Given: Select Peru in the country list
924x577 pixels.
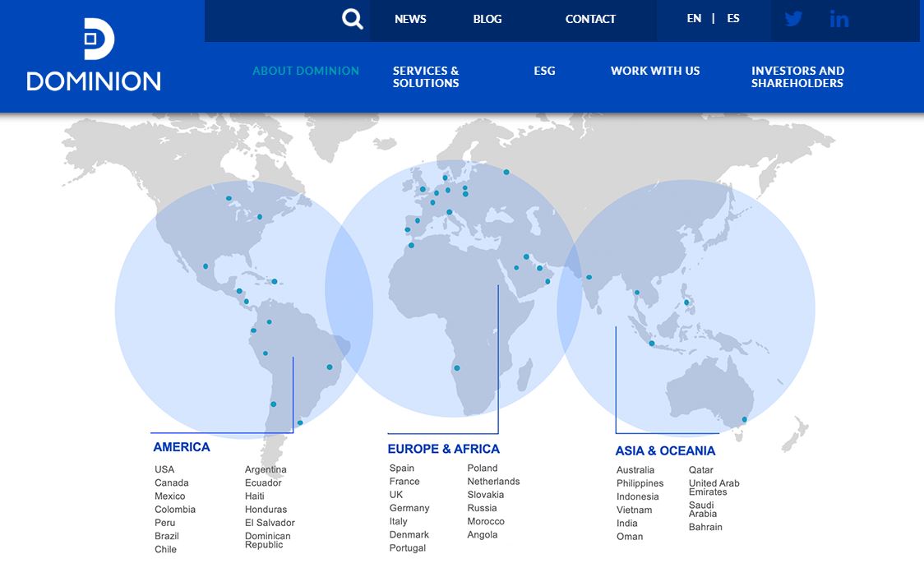Looking at the screenshot, I should 165,523.
